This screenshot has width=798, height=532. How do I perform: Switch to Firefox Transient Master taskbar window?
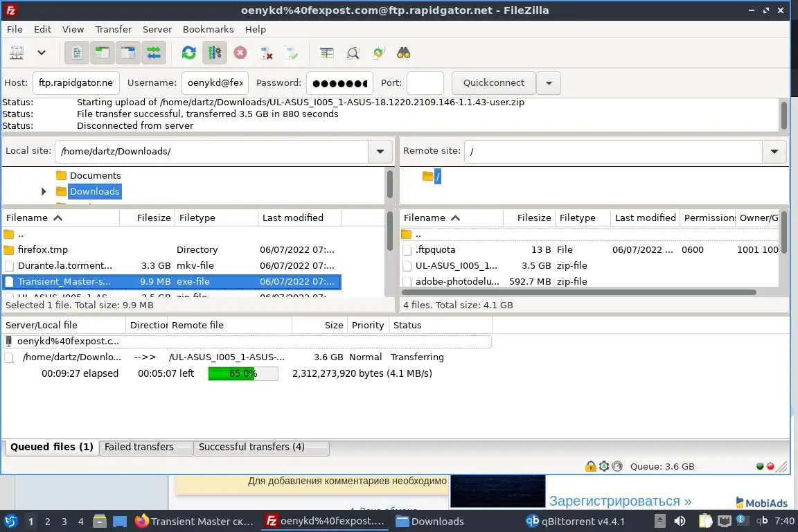tap(194, 522)
